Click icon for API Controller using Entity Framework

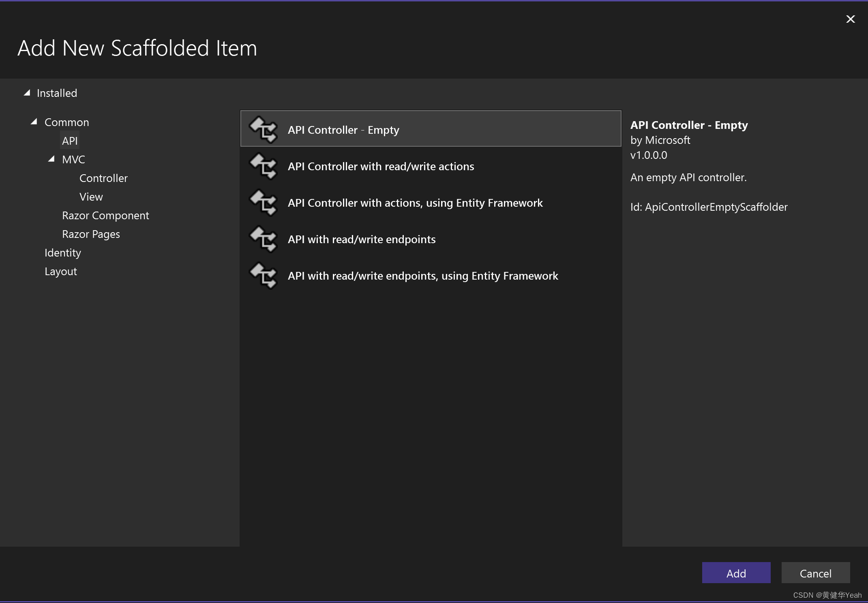click(x=264, y=203)
